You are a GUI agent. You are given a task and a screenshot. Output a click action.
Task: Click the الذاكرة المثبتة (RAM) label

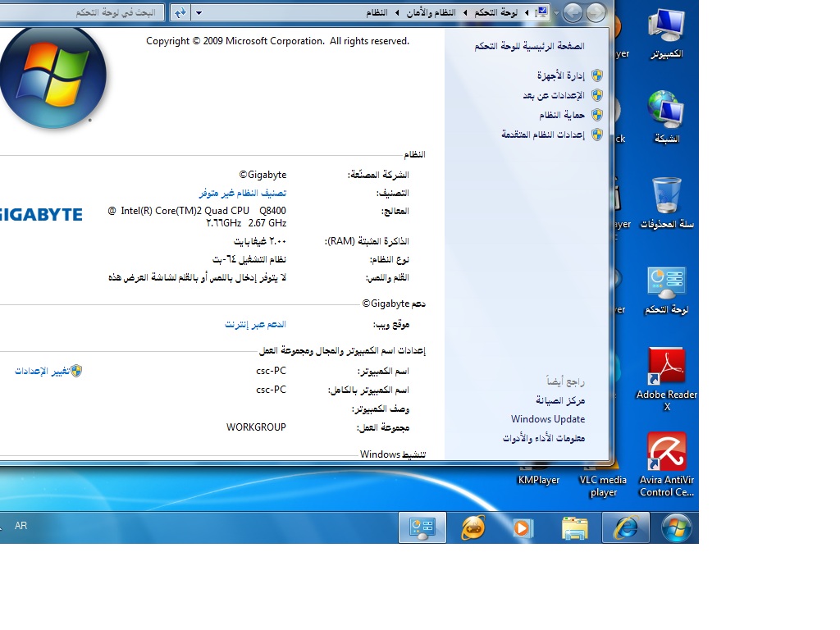point(367,242)
